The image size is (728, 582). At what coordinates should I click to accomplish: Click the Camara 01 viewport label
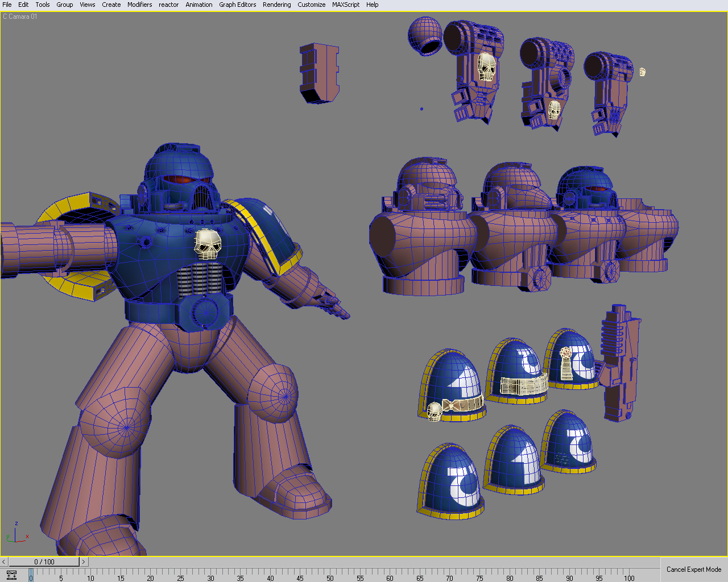coord(20,16)
